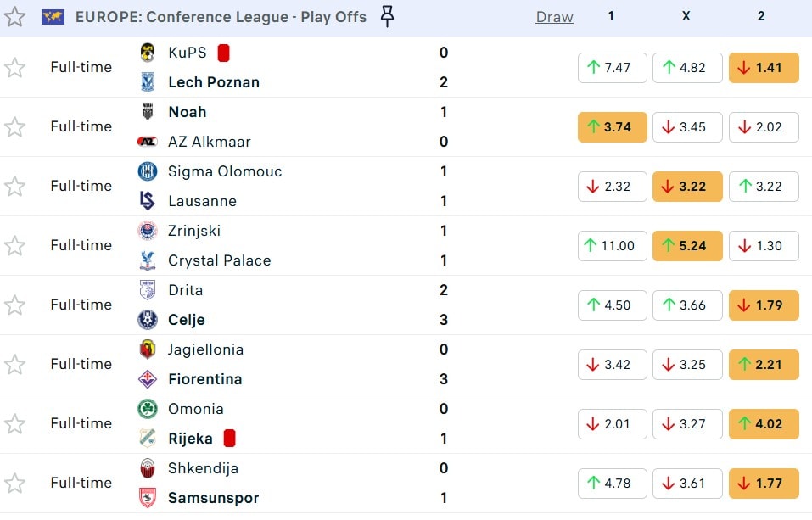Click the Europe flag icon in header
Screen dimensions: 812x520
[53, 17]
